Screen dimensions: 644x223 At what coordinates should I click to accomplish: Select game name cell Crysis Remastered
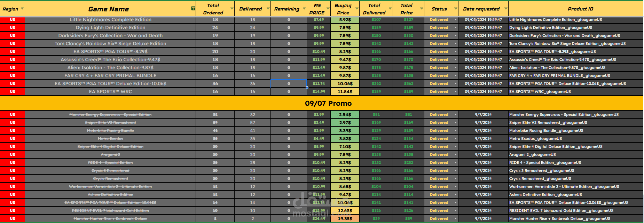coord(110,178)
